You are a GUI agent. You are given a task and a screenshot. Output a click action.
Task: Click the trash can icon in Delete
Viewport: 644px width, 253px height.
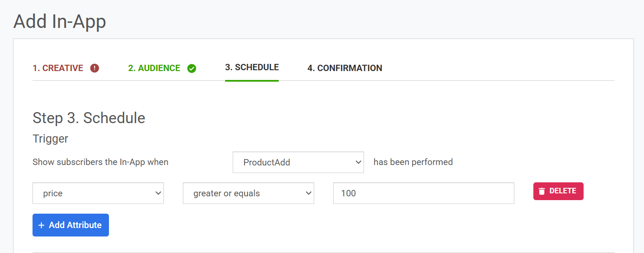542,191
